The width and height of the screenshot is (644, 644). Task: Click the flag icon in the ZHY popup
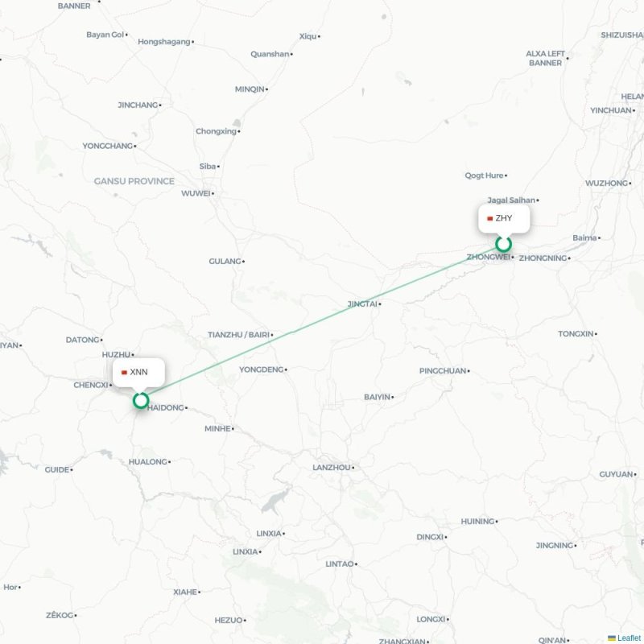[x=489, y=218]
